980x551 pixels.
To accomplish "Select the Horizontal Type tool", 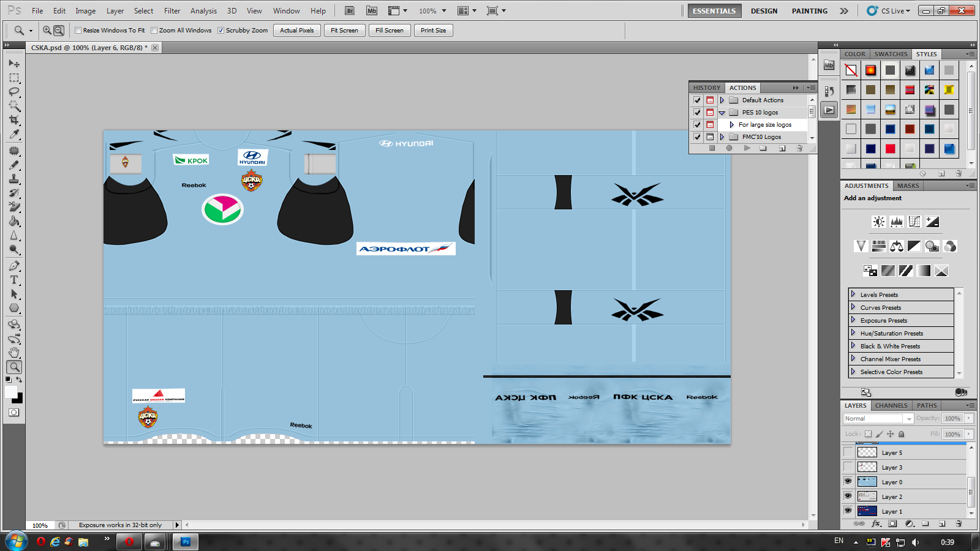I will point(14,280).
